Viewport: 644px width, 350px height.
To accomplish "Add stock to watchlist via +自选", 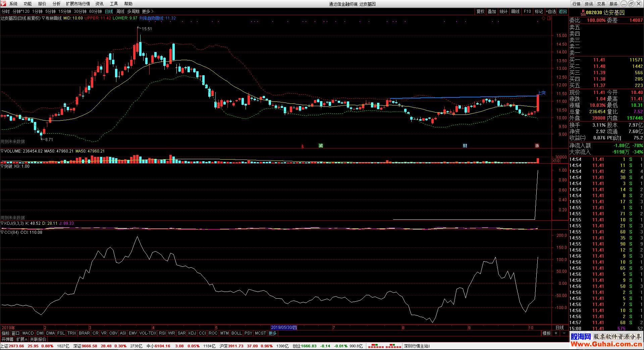I will click(x=551, y=11).
